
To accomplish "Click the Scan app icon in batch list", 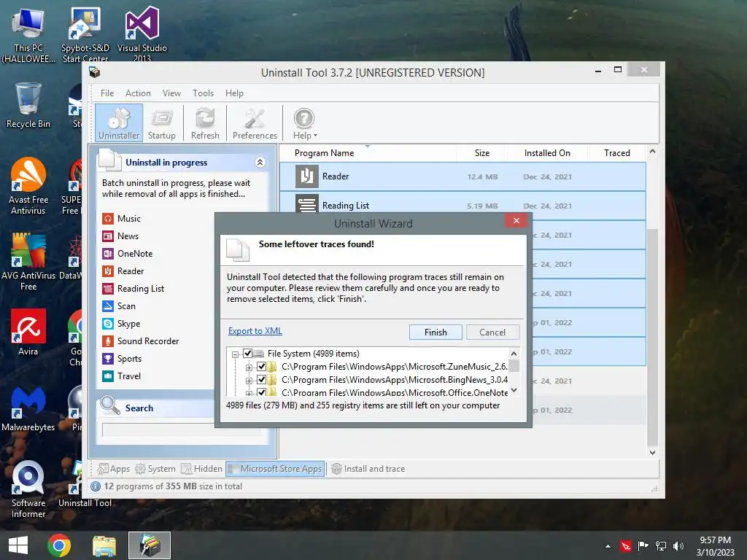I will click(108, 306).
